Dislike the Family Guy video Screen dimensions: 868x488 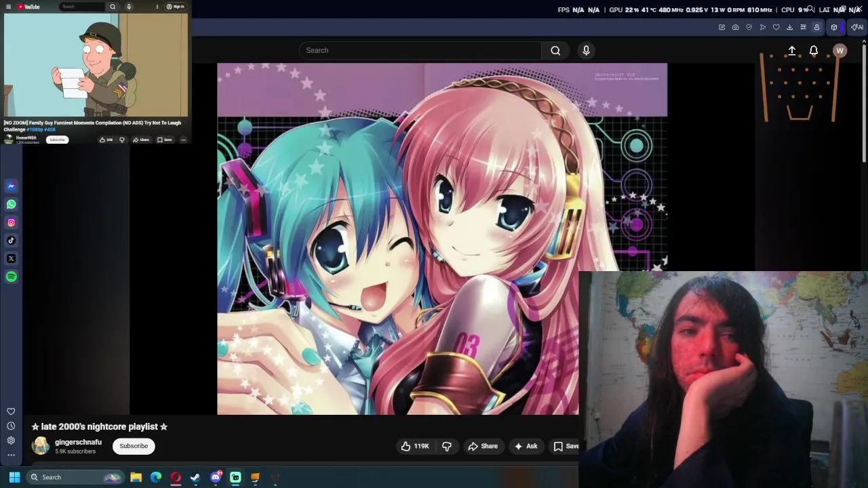tap(122, 140)
